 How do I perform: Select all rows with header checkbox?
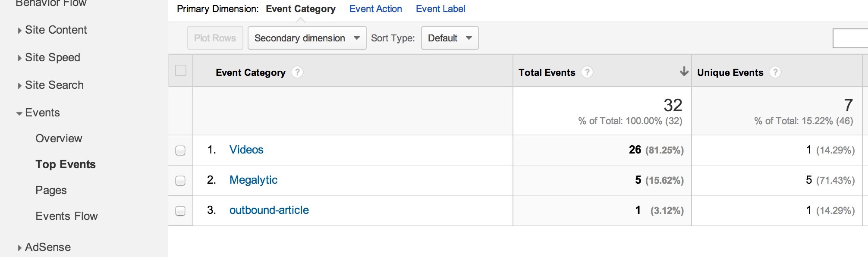pos(181,70)
